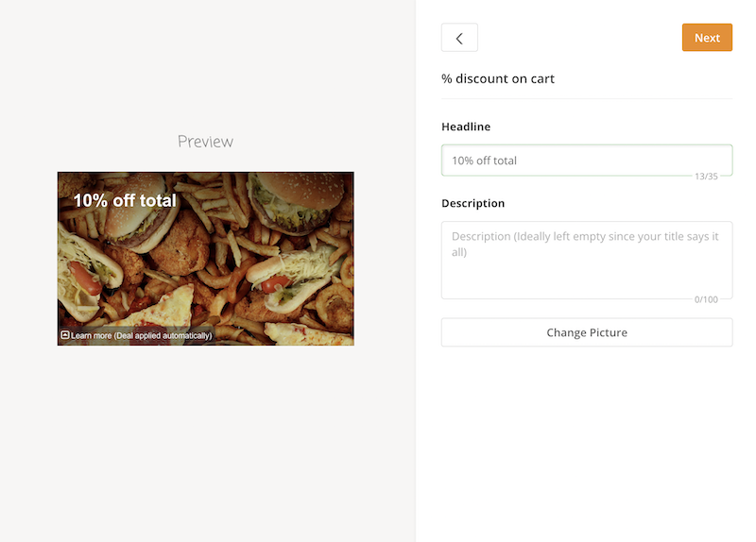The width and height of the screenshot is (756, 542).
Task: Click the 13/35 headline character counter
Action: point(706,177)
